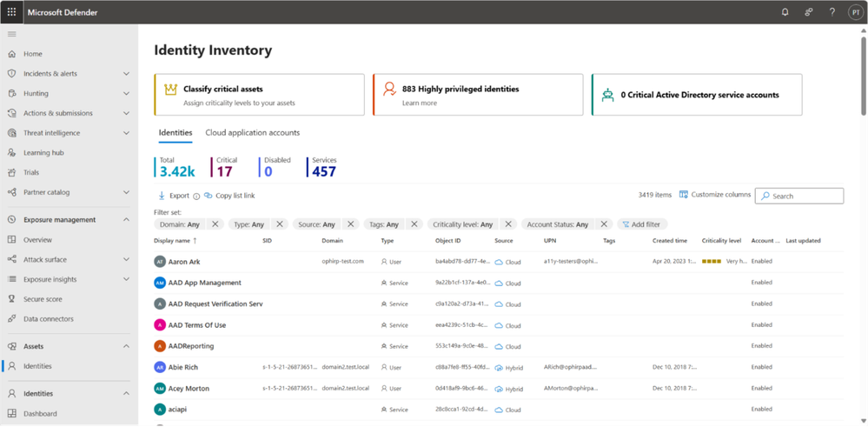Click the info icon next to Export
Viewport: 868px width, 427px height.
196,196
